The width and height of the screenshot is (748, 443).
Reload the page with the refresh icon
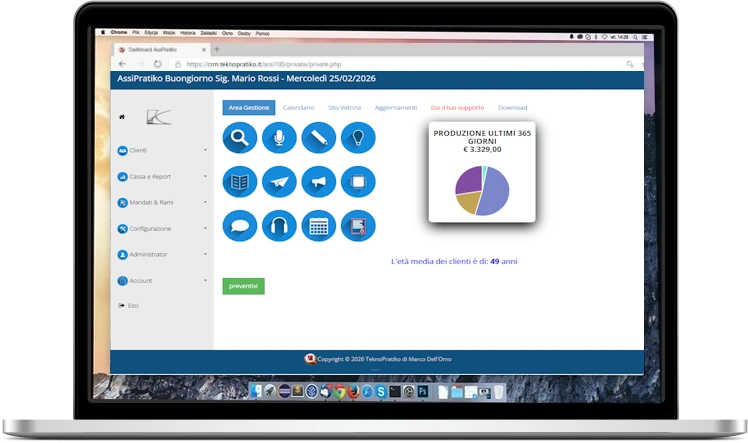157,64
